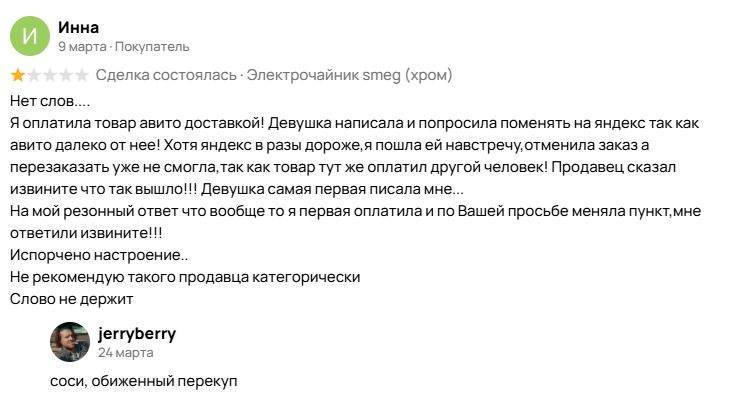Click the line ответили извините!!!
Screen dimensions: 744x409
point(86,233)
